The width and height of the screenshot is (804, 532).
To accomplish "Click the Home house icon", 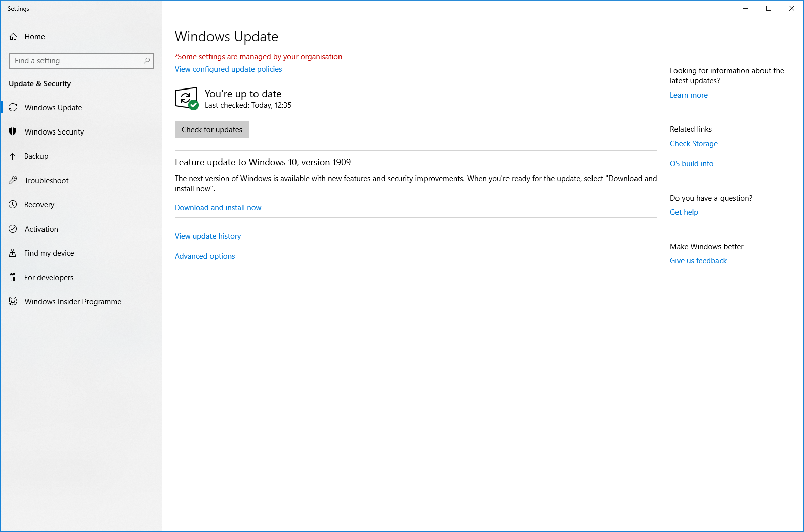I will pyautogui.click(x=13, y=37).
